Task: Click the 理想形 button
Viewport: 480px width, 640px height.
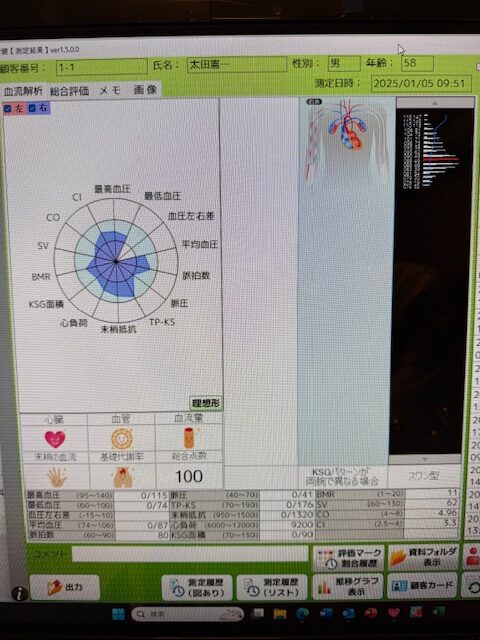Action: click(206, 403)
